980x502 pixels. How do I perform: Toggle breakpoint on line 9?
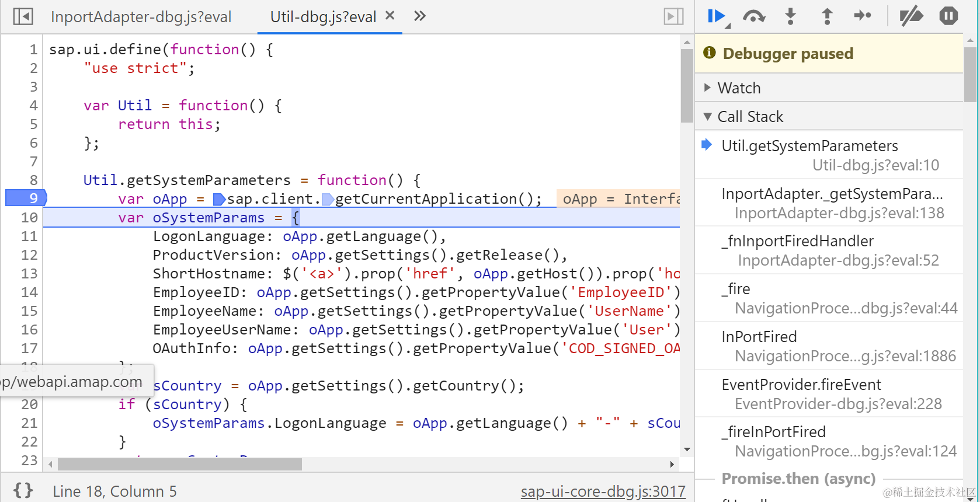26,198
